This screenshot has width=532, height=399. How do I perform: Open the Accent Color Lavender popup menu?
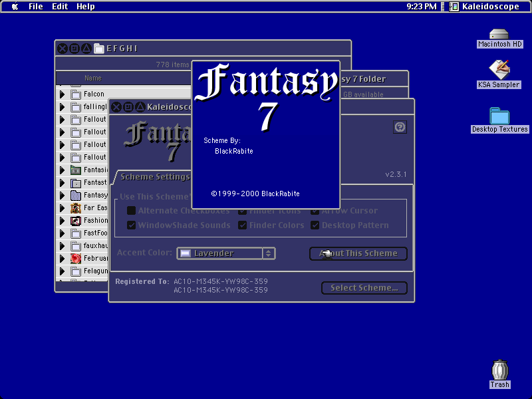click(x=226, y=253)
